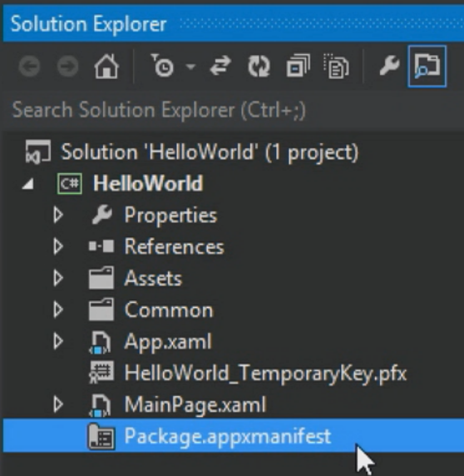Open the Pending Changes Filter clock icon
464x476 pixels.
[162, 65]
